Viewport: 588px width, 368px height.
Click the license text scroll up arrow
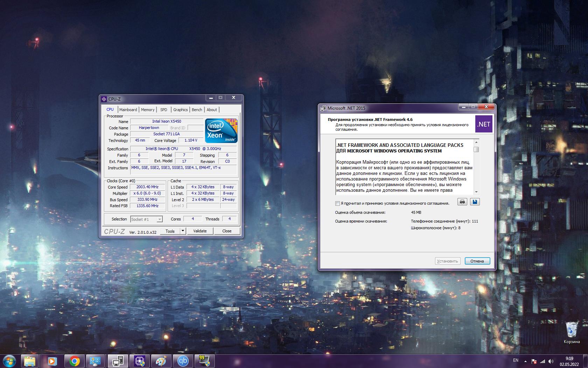476,142
